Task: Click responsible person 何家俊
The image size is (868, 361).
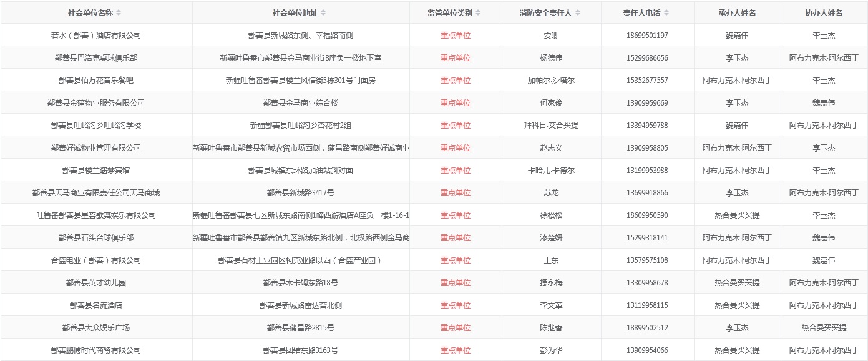Action: pos(551,103)
